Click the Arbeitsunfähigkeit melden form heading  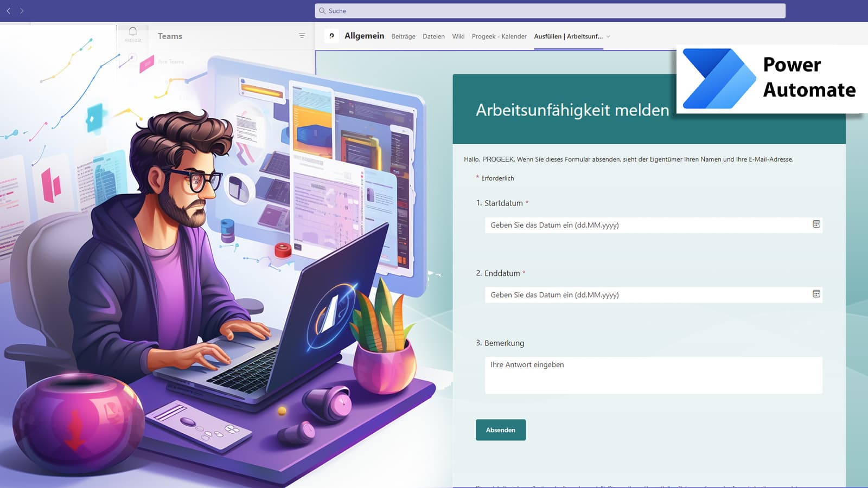(x=572, y=110)
